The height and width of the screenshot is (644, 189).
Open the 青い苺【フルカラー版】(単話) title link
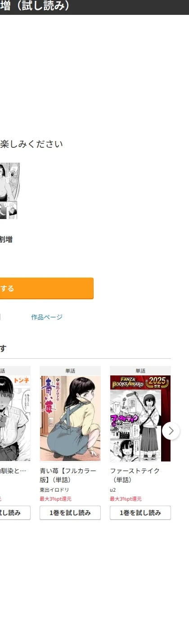(68, 475)
